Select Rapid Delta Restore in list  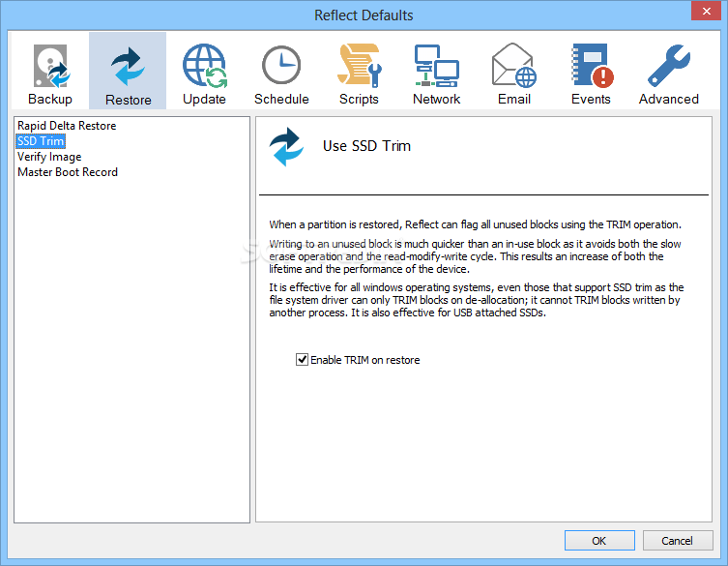[67, 126]
